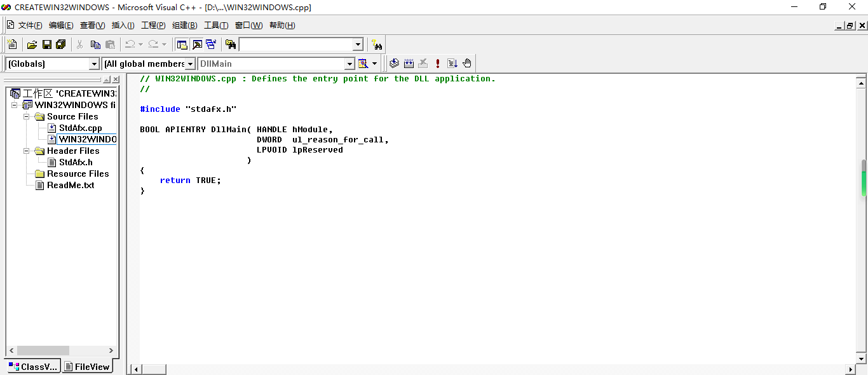Open the 查看(V) menu

pos(92,25)
